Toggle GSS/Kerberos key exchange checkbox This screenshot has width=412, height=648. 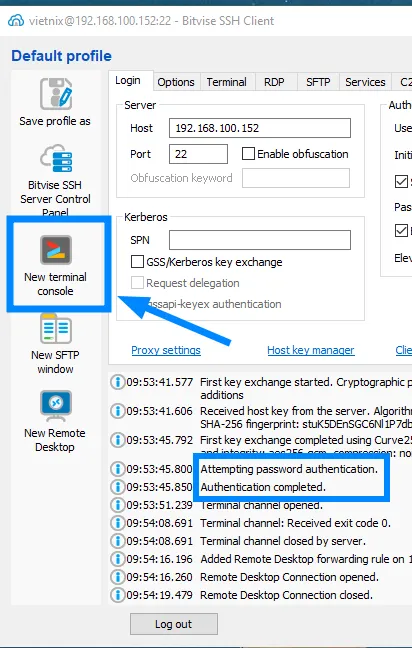click(x=137, y=262)
